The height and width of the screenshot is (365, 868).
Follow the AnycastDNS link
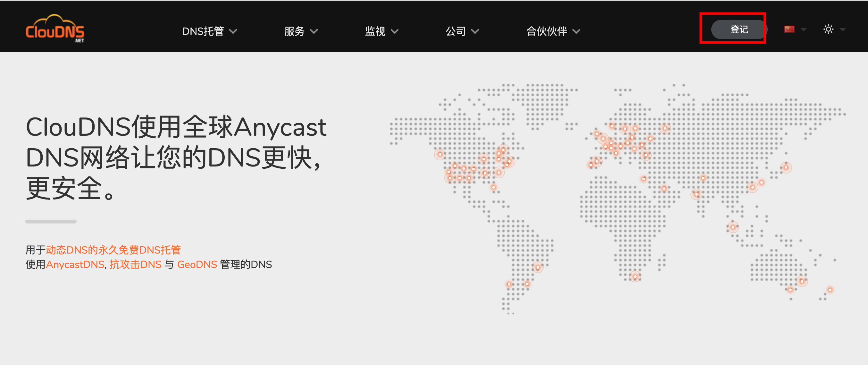pos(75,264)
